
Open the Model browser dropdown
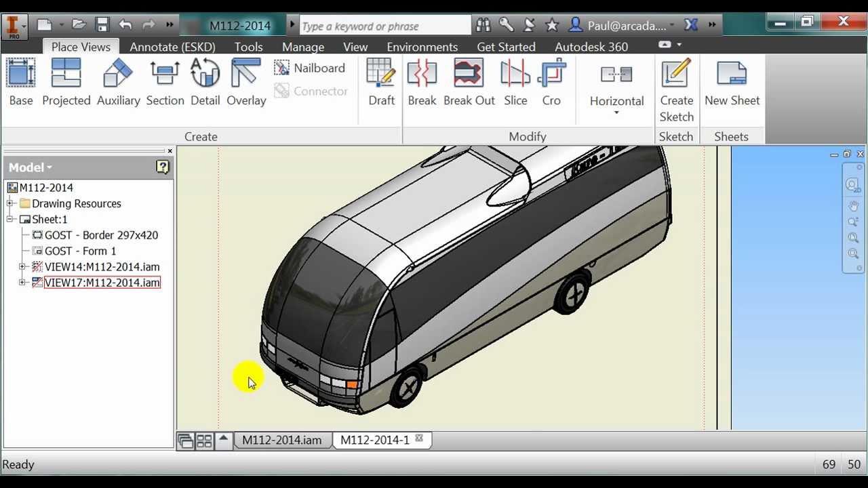click(x=31, y=167)
